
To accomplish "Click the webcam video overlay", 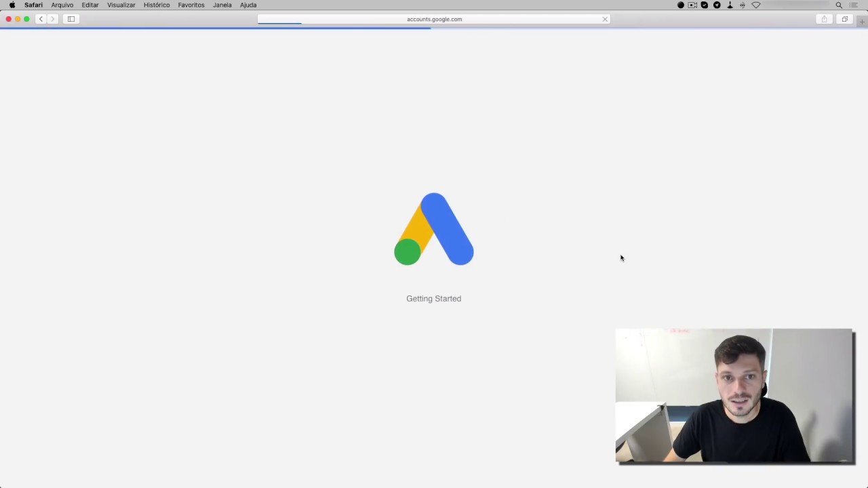I will [x=735, y=396].
